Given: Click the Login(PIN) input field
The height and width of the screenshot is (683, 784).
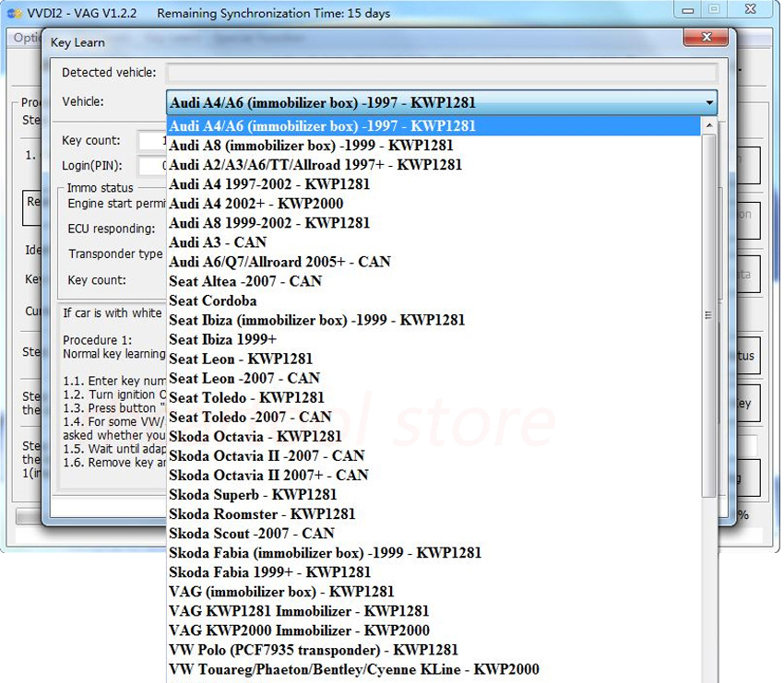Looking at the screenshot, I should [152, 166].
